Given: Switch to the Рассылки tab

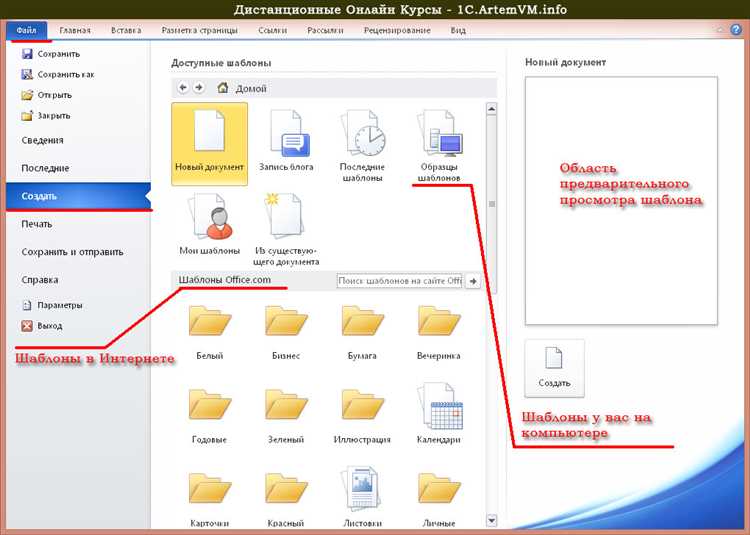Looking at the screenshot, I should pos(325,30).
